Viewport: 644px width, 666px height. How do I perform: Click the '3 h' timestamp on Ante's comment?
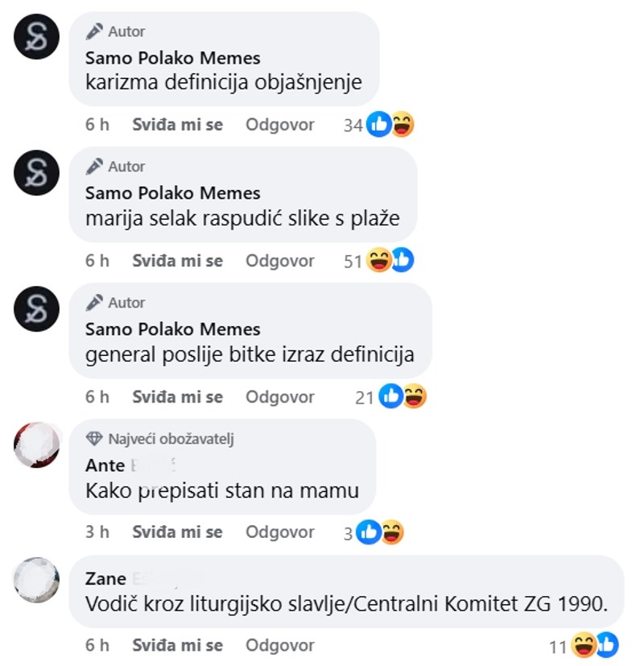(x=97, y=532)
